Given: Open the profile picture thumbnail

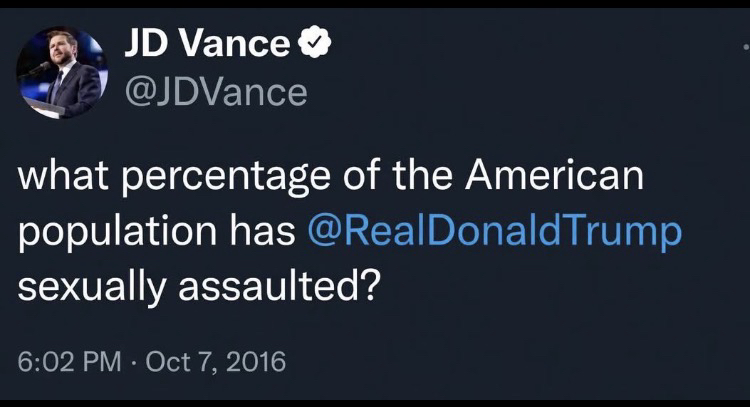Looking at the screenshot, I should coord(61,73).
